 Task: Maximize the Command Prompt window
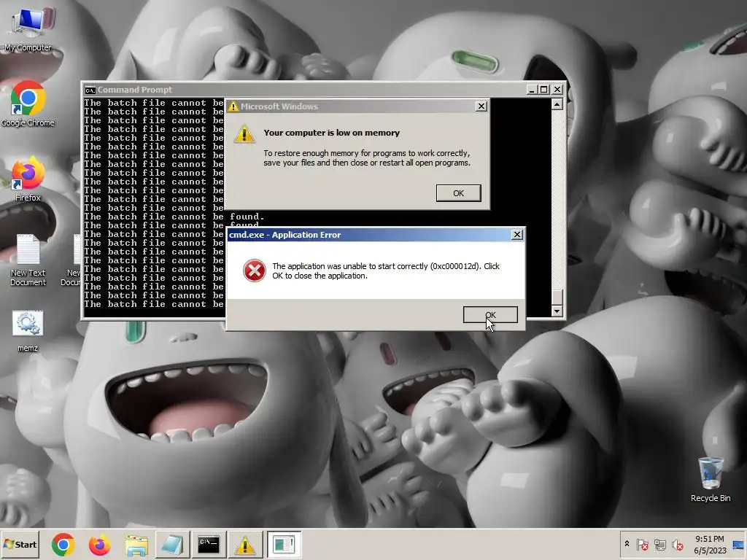[x=544, y=90]
